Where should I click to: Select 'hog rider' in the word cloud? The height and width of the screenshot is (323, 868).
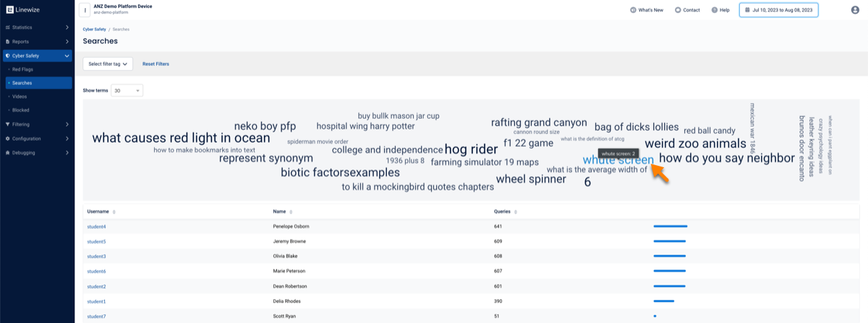pos(471,149)
